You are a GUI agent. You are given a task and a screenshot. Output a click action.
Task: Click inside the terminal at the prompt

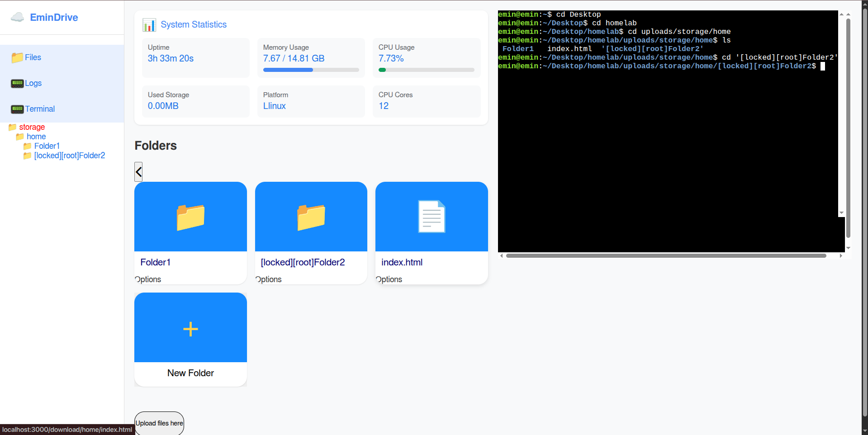pyautogui.click(x=823, y=66)
